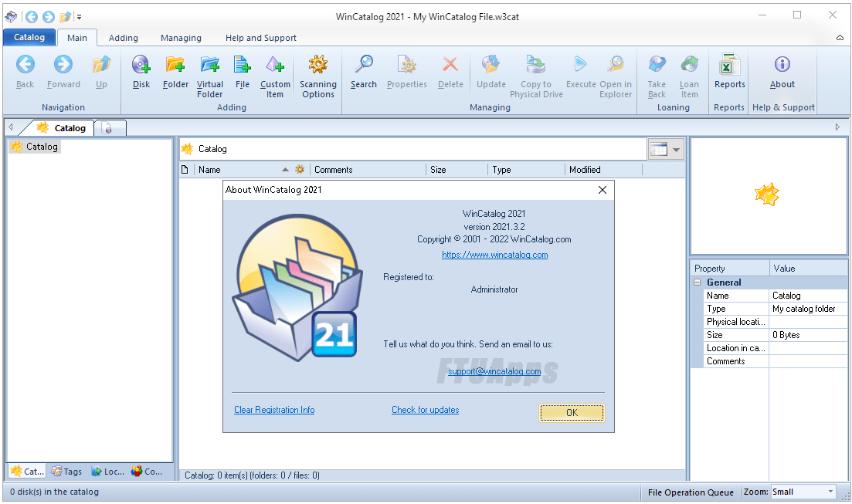Sort list by the Size column header

[457, 170]
